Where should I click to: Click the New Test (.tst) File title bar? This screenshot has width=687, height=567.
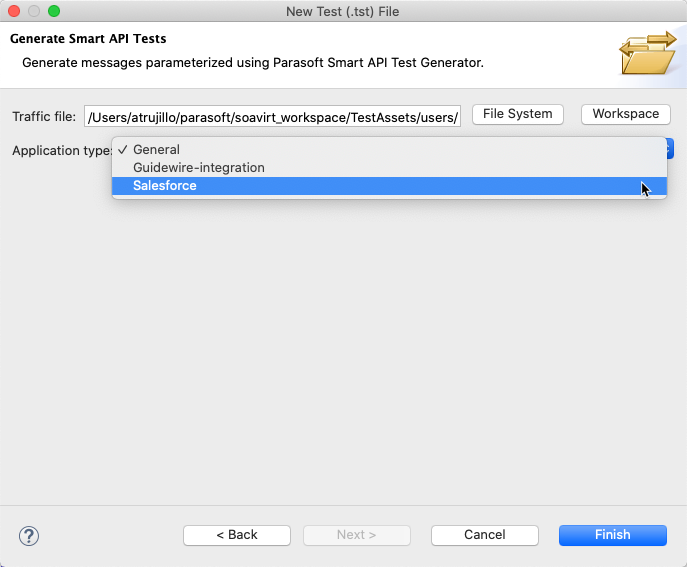tap(343, 11)
